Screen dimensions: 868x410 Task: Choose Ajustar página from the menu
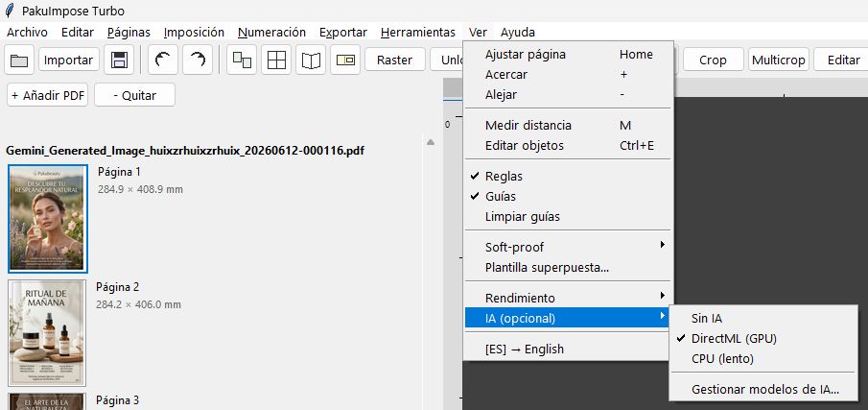tap(568, 55)
